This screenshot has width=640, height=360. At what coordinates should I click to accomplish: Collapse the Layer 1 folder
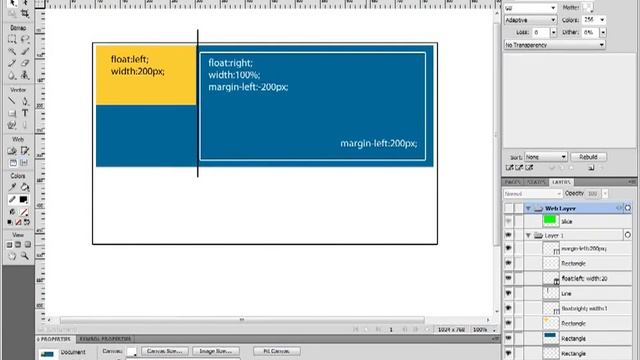coord(528,236)
